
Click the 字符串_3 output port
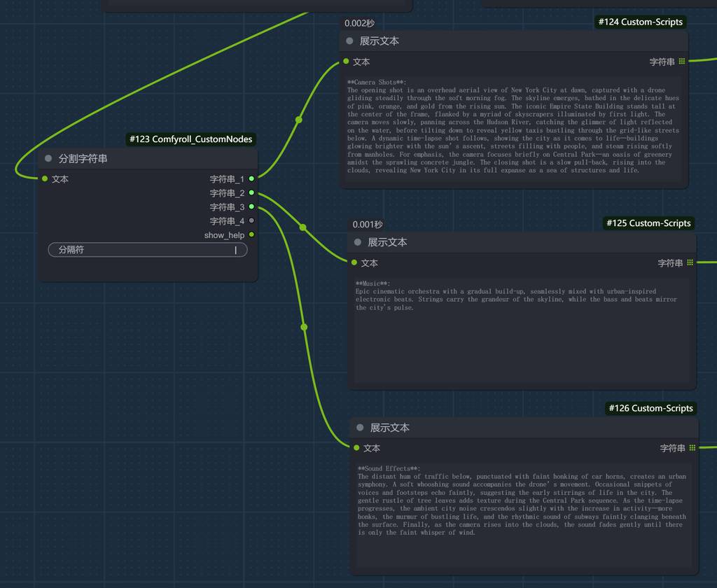[251, 207]
